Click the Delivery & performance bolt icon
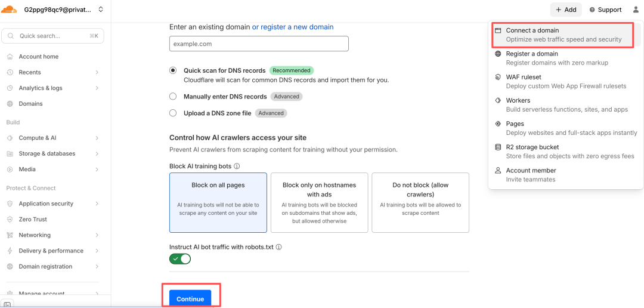644x308 pixels. coord(10,251)
